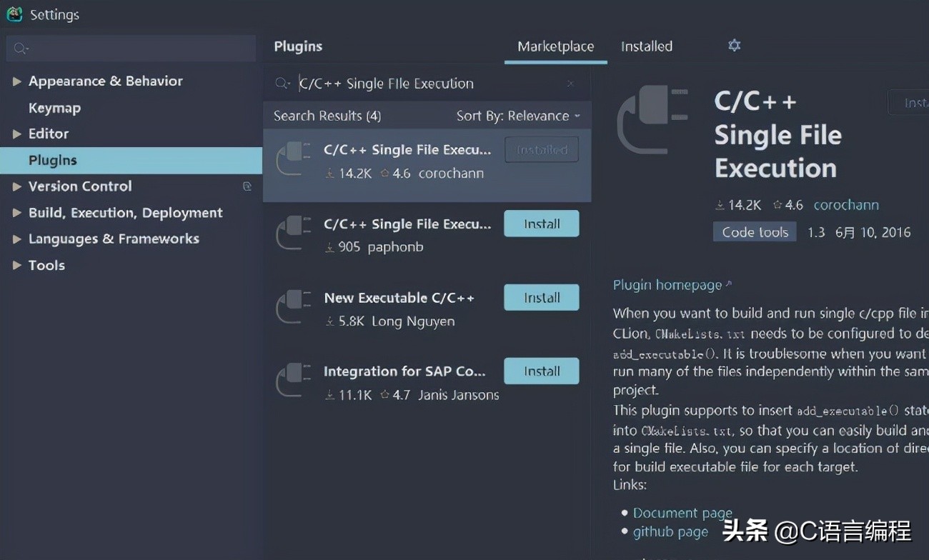Screen dimensions: 929x560
Task: Switch to the Marketplace tab
Action: tap(555, 46)
